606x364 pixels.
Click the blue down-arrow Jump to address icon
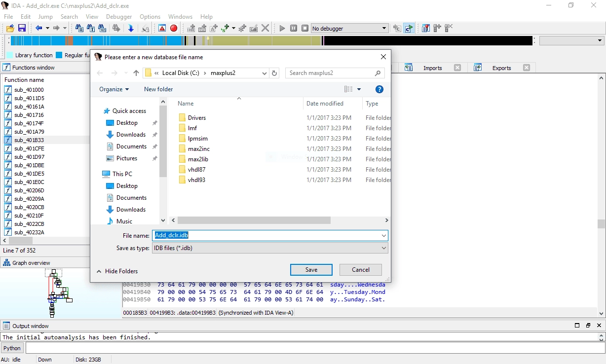[131, 28]
